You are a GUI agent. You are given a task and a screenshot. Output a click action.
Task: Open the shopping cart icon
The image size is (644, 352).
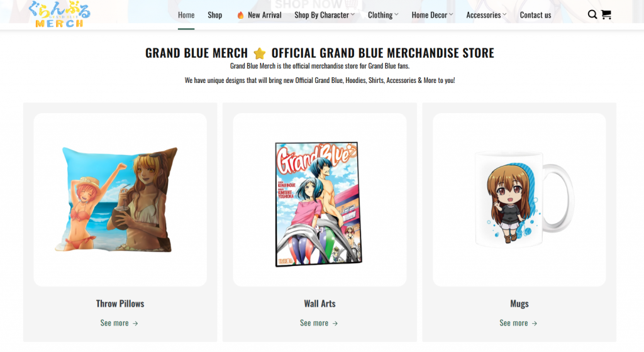pos(606,14)
